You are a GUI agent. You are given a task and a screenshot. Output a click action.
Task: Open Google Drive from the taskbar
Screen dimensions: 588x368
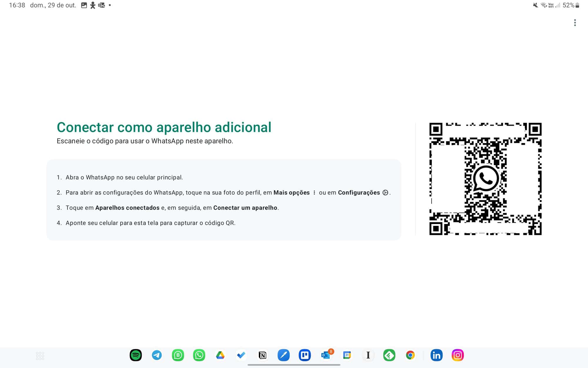pos(220,355)
